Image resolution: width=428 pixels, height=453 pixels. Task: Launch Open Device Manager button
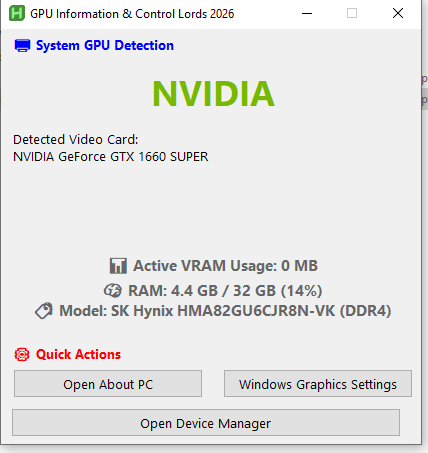(206, 423)
